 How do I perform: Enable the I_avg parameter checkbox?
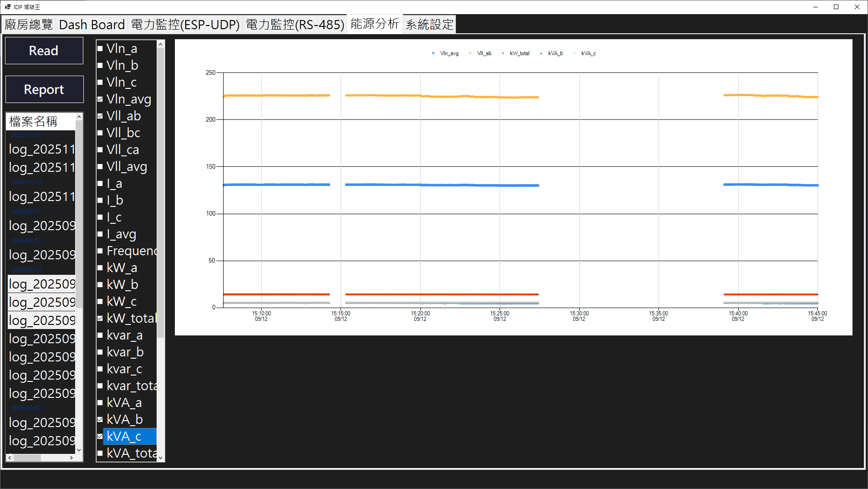[101, 234]
